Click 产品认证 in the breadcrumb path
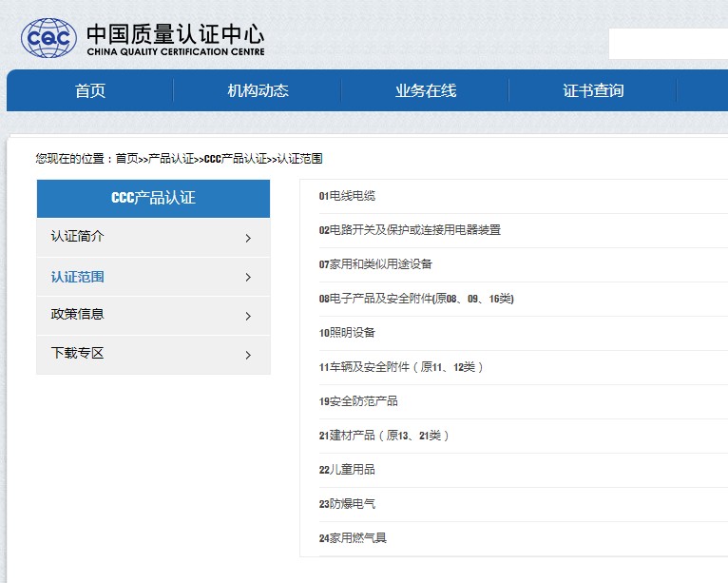This screenshot has height=583, width=728. tap(171, 159)
